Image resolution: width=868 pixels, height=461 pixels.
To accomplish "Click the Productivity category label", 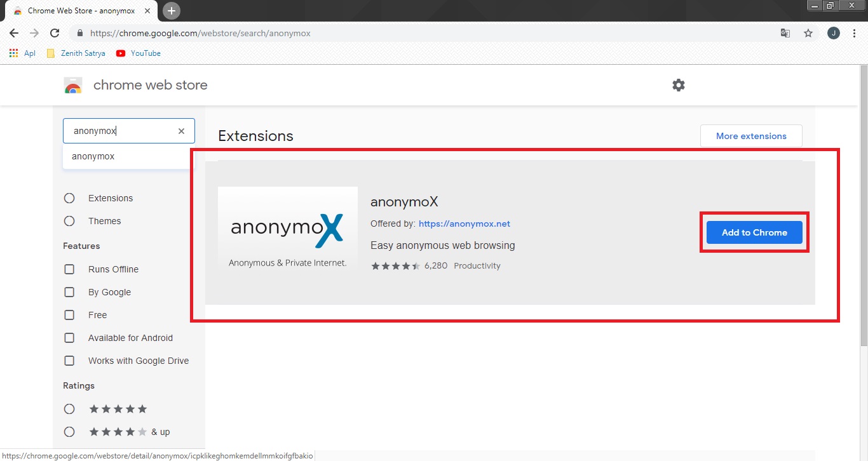I will pyautogui.click(x=477, y=266).
